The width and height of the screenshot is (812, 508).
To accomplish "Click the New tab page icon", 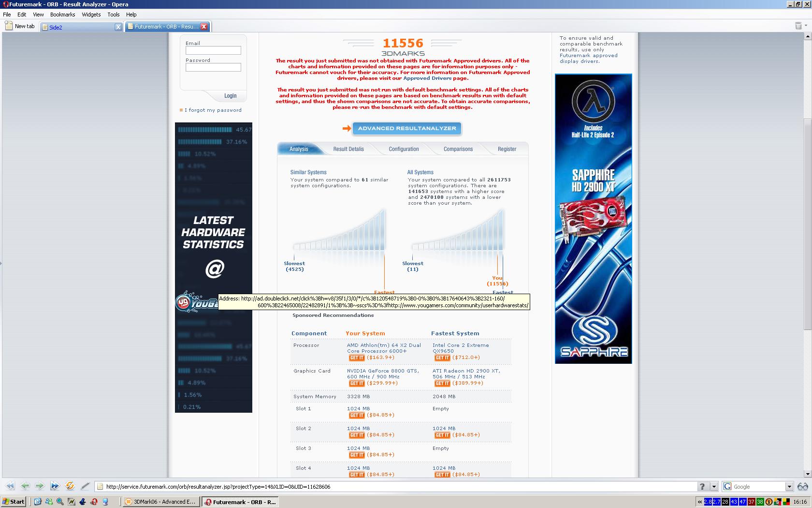I will (9, 26).
